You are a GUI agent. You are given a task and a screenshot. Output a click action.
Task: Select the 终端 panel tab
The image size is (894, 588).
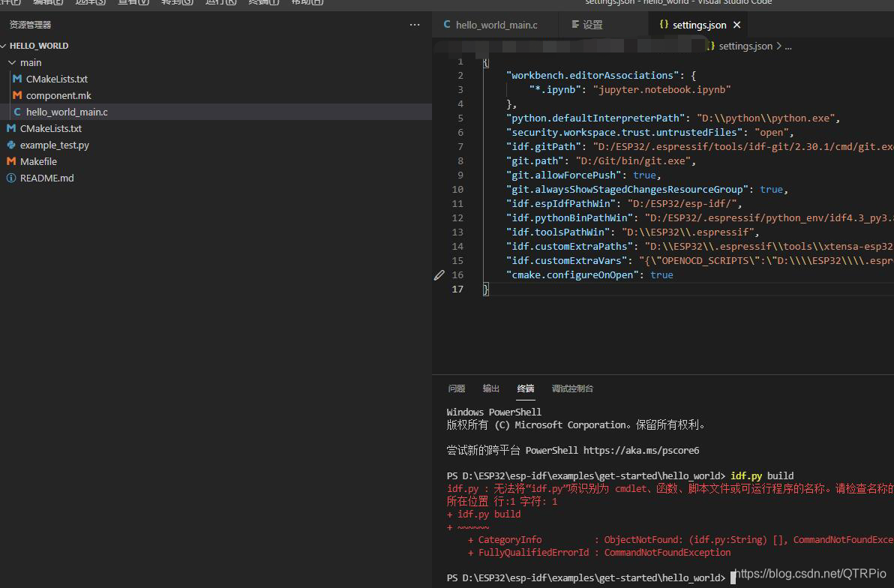(x=526, y=388)
